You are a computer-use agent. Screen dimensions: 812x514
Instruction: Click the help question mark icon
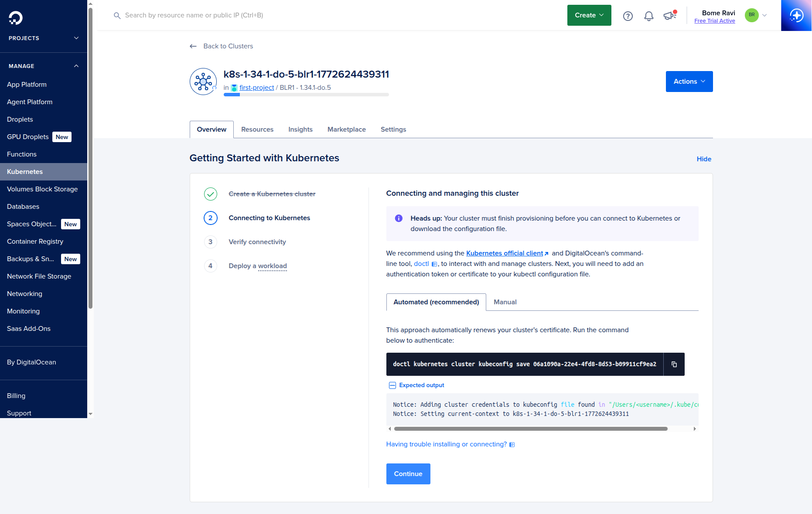(x=628, y=15)
